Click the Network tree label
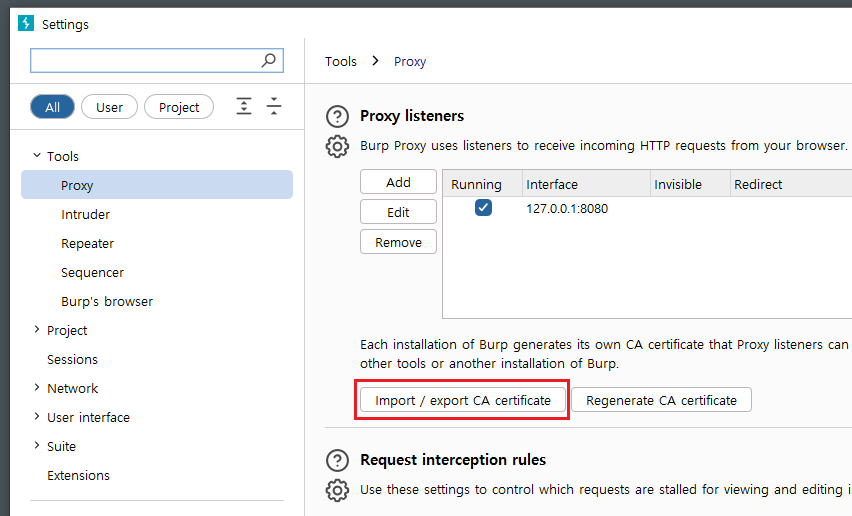This screenshot has width=852, height=516. (72, 388)
